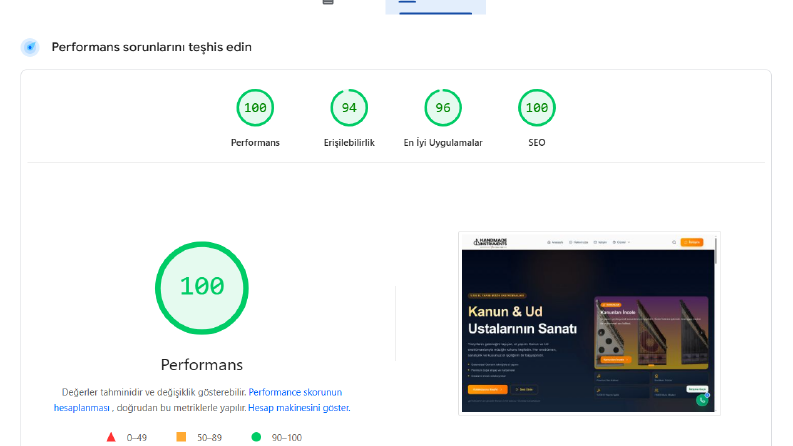793x446 pixels.
Task: Click the orange square 50–89 legend icon
Action: 181,437
